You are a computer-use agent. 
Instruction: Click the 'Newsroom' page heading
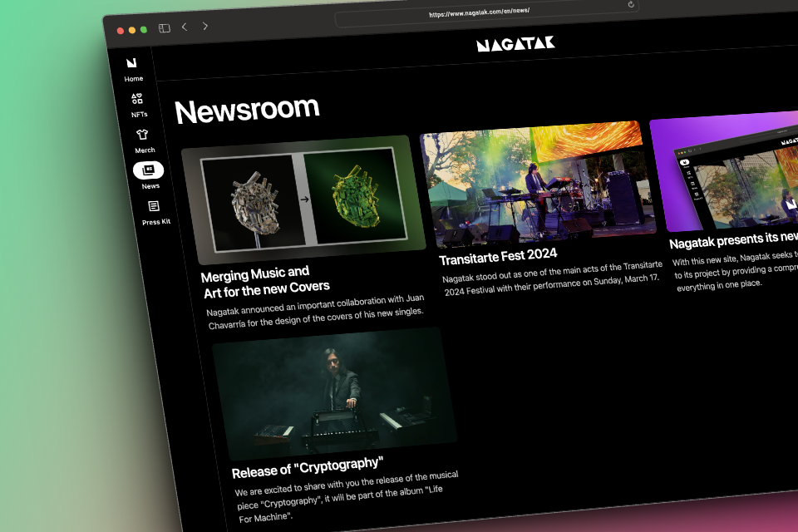[x=248, y=110]
